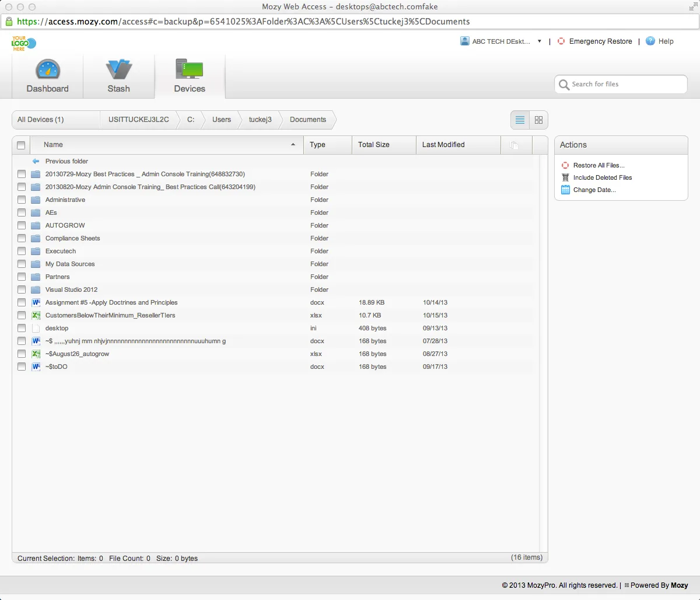The width and height of the screenshot is (700, 600).
Task: Click the 18.89 KB size cell
Action: [372, 302]
